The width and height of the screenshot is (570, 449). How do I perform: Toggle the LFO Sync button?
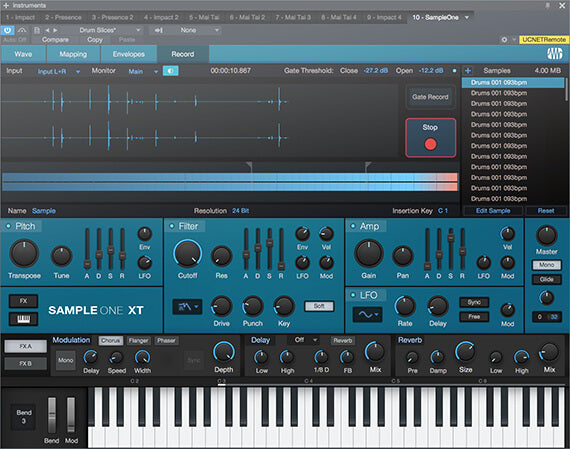(474, 302)
